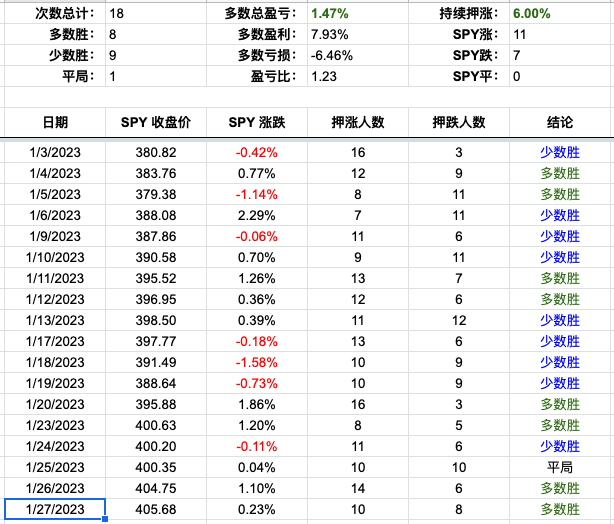Click the SPY 涨跌 column header
Viewport: 614px width, 524px height.
coord(257,122)
